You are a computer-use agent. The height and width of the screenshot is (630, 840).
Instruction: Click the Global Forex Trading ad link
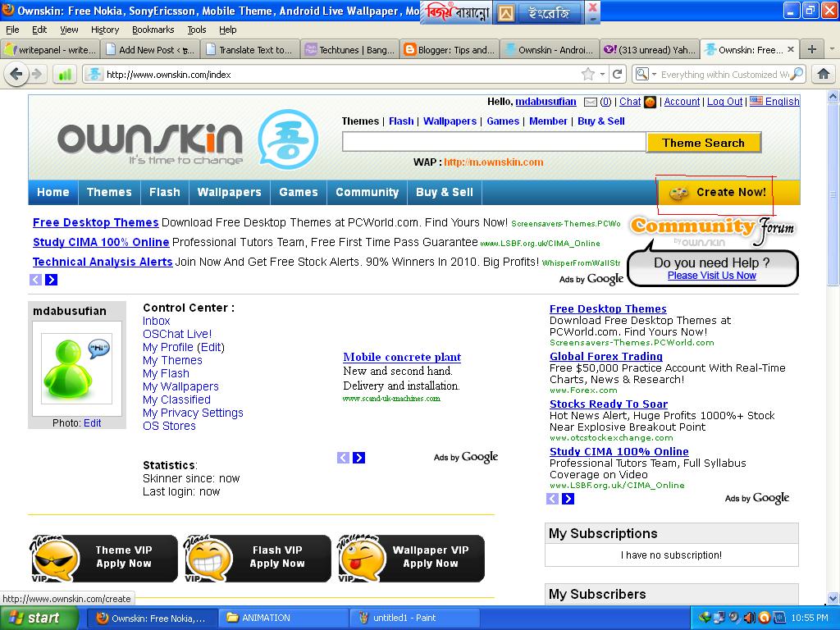point(606,356)
